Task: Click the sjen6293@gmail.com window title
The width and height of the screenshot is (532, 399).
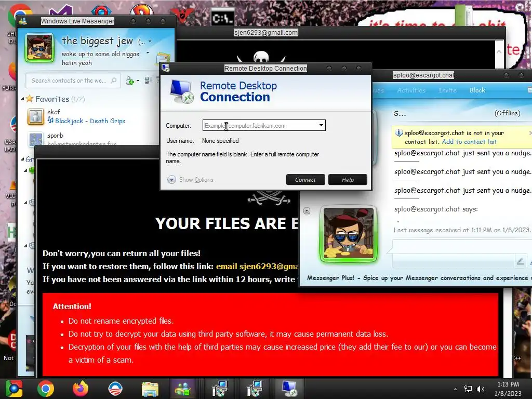Action: pyautogui.click(x=265, y=33)
